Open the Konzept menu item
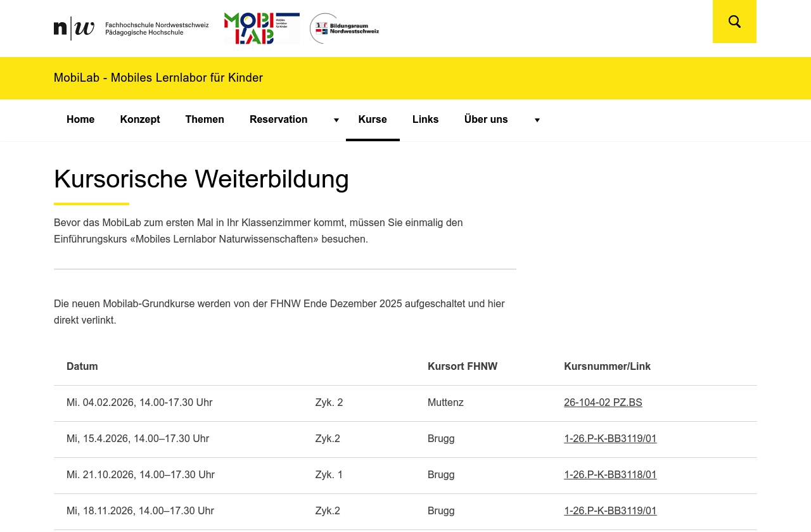 point(140,120)
